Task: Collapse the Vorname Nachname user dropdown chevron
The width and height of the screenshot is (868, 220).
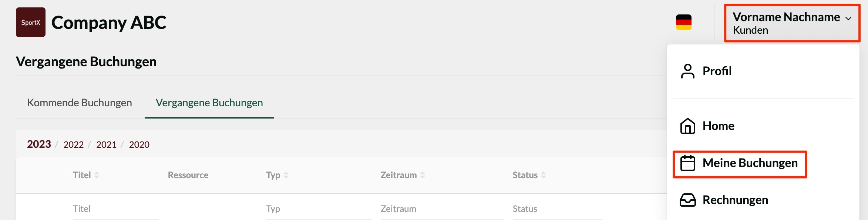Action: (x=848, y=19)
